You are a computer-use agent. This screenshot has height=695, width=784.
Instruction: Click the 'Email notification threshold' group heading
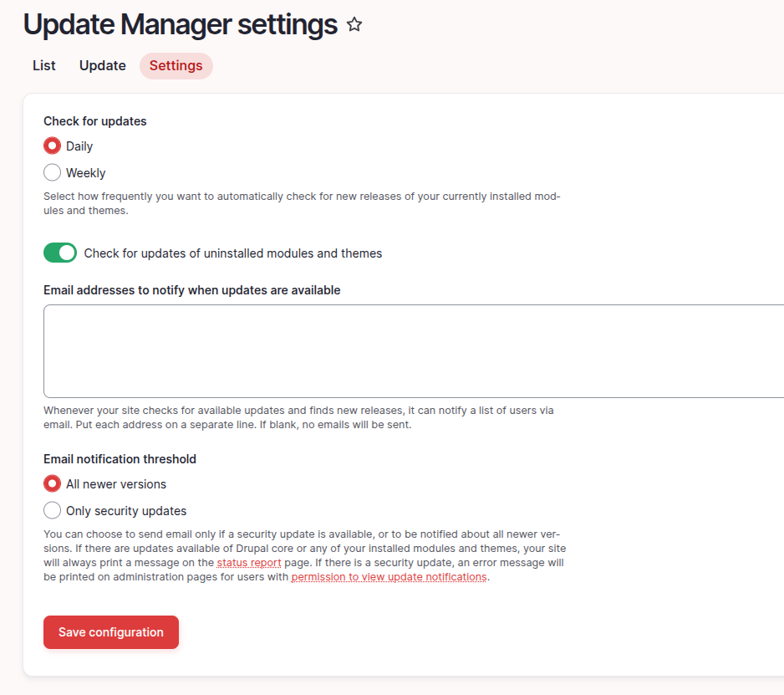pos(120,459)
